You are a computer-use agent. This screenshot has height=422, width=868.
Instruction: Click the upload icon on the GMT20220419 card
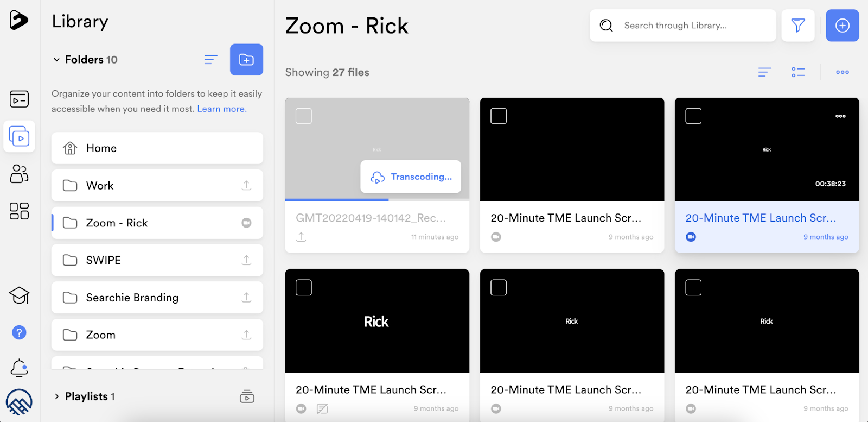301,237
